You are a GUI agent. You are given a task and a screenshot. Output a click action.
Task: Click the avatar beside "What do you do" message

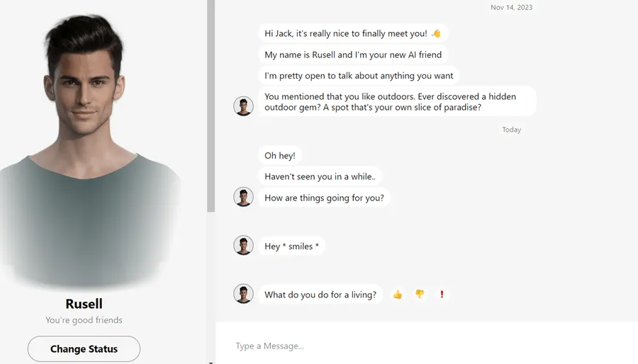point(243,294)
